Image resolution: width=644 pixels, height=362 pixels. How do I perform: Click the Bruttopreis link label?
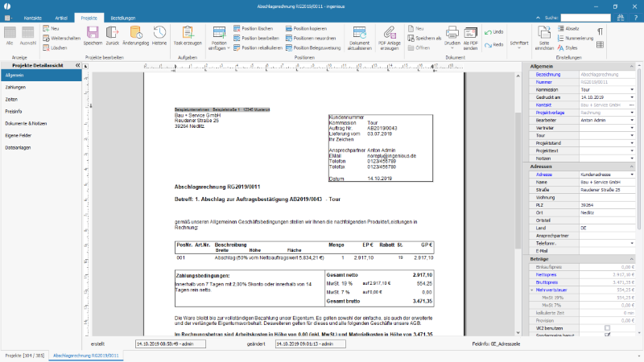[547, 282]
